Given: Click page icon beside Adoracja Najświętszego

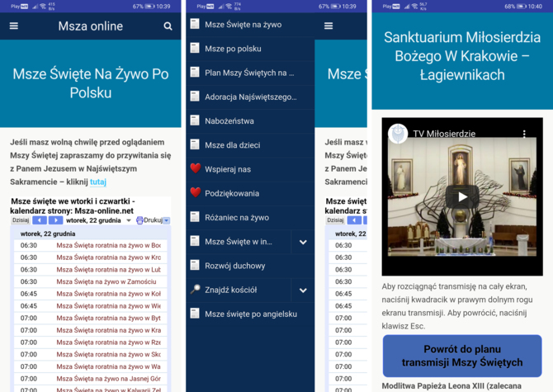Looking at the screenshot, I should coord(195,97).
